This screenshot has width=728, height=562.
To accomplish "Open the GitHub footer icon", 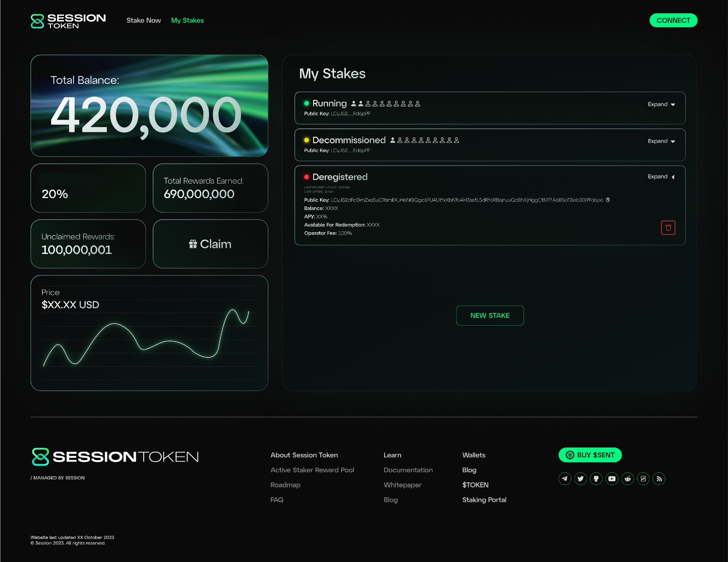I will pos(596,479).
